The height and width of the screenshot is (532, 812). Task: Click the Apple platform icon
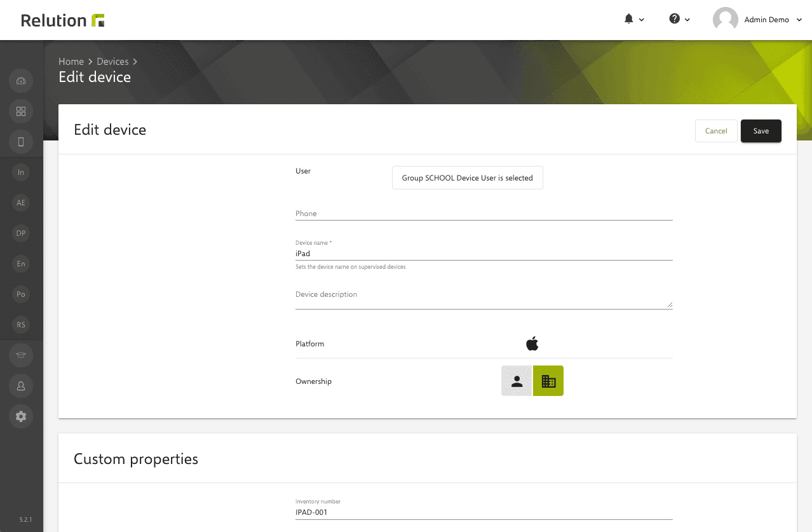(x=532, y=344)
